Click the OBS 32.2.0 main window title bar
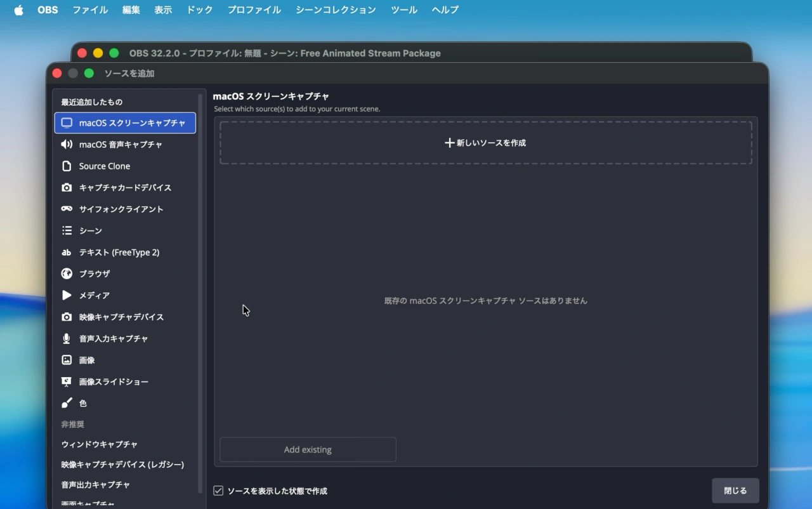The image size is (812, 509). tap(412, 53)
